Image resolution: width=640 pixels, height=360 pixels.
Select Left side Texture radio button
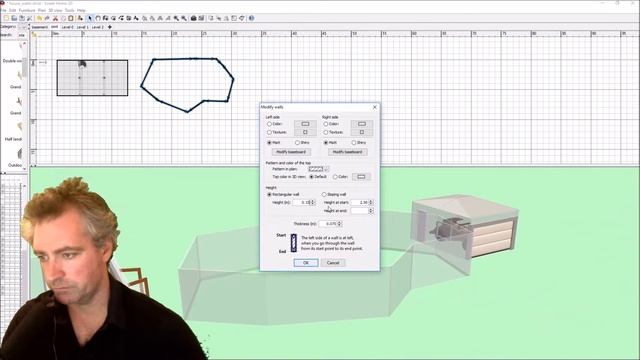pos(269,132)
